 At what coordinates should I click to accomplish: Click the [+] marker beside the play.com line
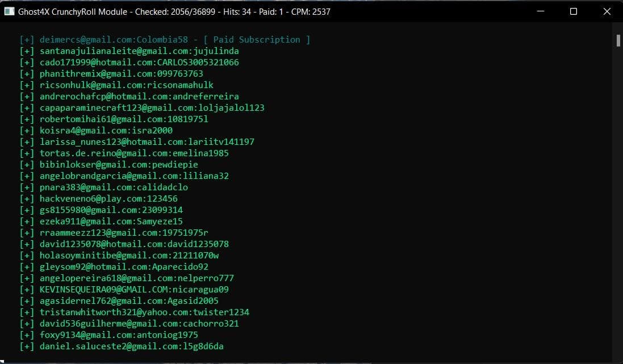pos(27,199)
